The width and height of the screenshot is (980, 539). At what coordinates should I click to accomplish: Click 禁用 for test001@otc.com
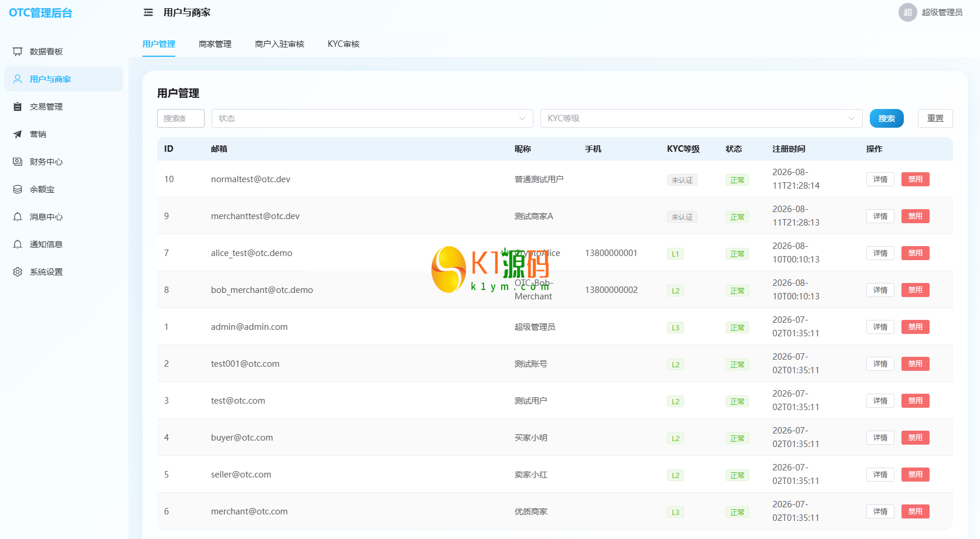[x=916, y=364]
